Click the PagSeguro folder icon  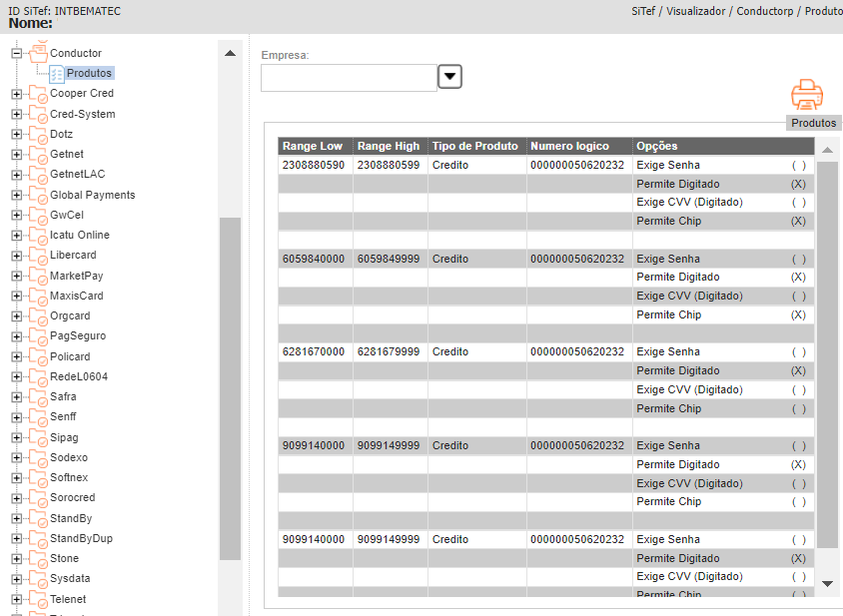pos(38,336)
